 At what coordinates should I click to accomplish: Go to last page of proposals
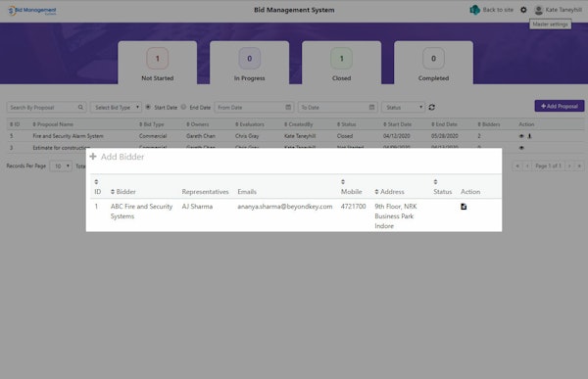[x=579, y=166]
